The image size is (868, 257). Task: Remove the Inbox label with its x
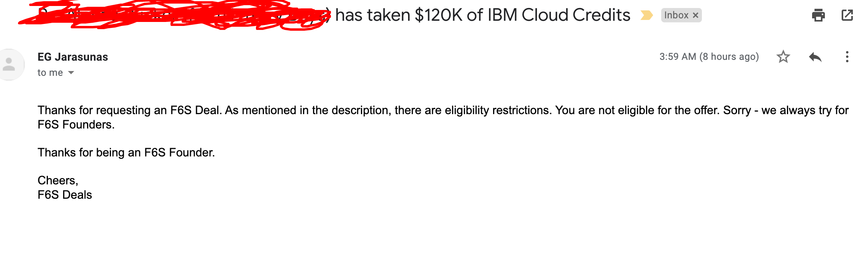coord(696,15)
